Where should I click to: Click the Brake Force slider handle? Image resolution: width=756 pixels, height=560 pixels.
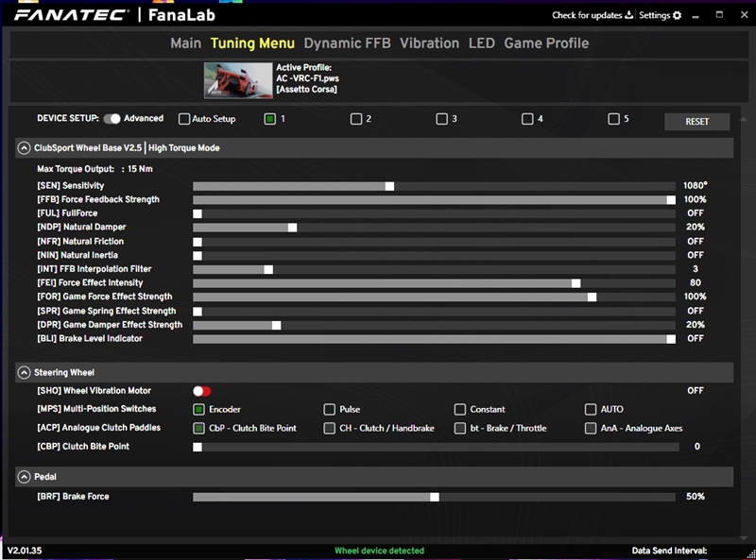435,497
